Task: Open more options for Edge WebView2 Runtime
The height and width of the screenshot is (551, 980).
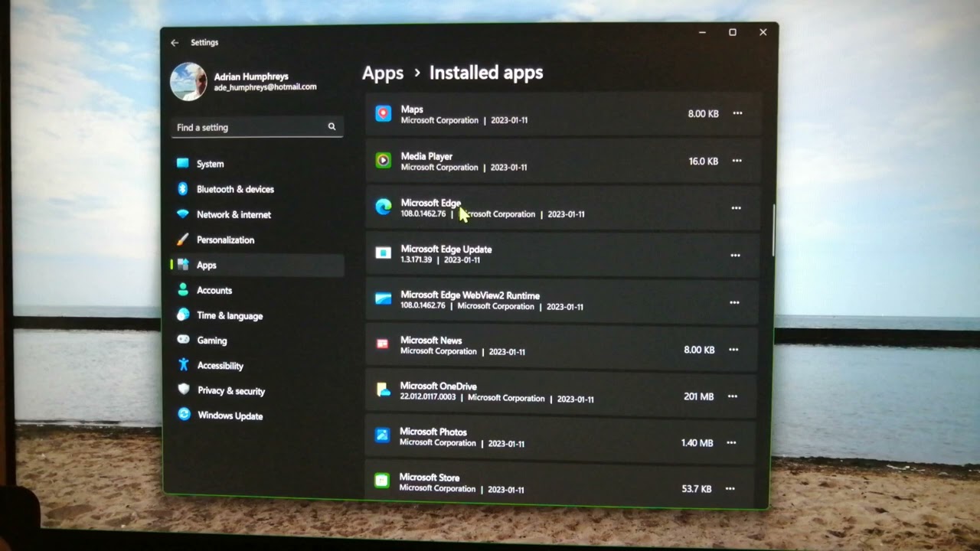Action: click(734, 303)
